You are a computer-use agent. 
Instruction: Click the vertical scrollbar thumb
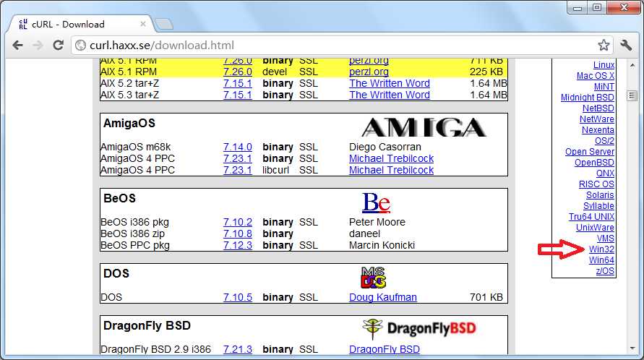click(x=632, y=95)
